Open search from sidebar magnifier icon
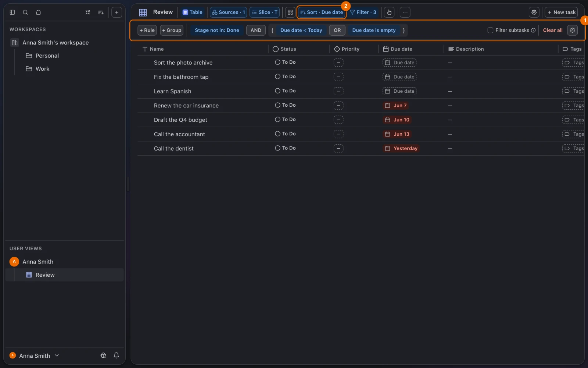Viewport: 588px width, 368px height. pyautogui.click(x=25, y=12)
